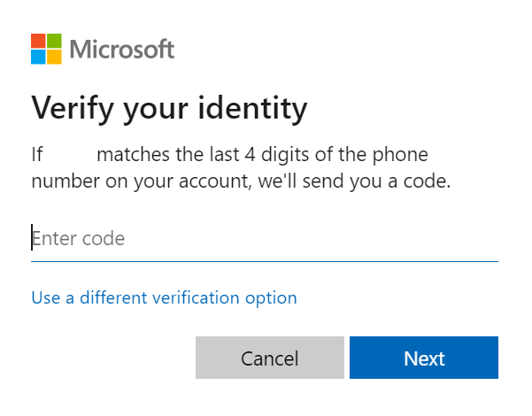Click the Microsoft four-square logo
The image size is (532, 416).
[x=48, y=49]
